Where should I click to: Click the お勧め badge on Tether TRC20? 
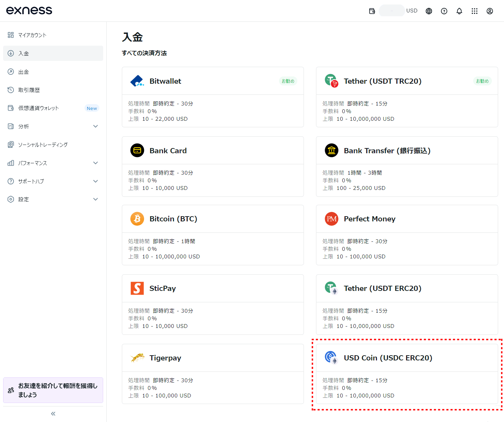click(483, 81)
